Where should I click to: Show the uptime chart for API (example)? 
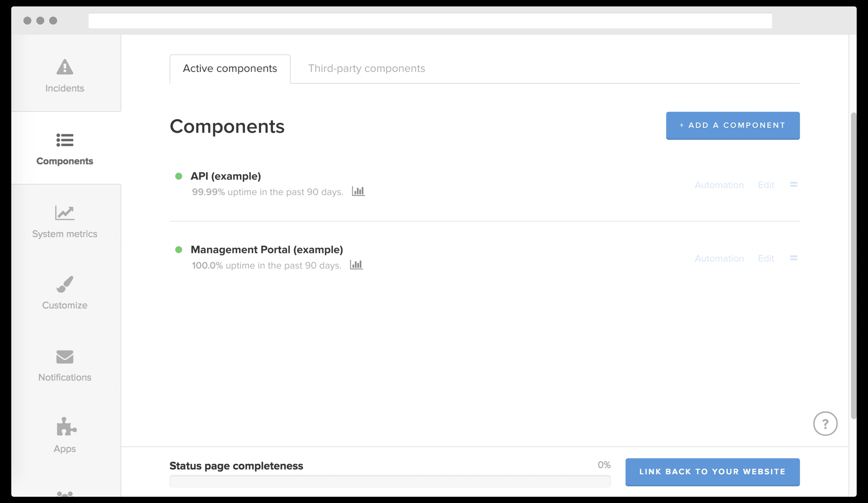[358, 191]
